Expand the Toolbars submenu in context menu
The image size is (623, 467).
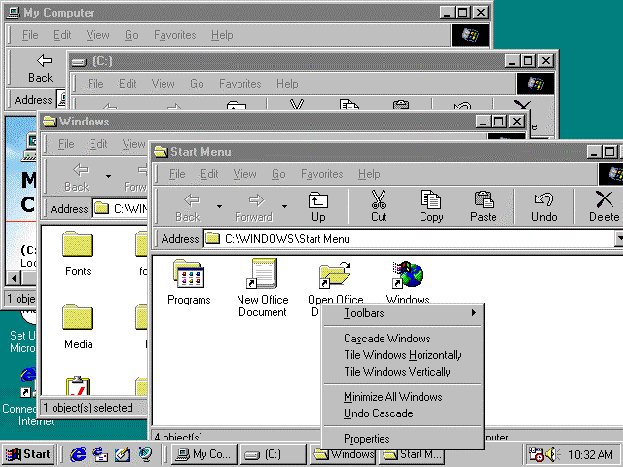[402, 313]
